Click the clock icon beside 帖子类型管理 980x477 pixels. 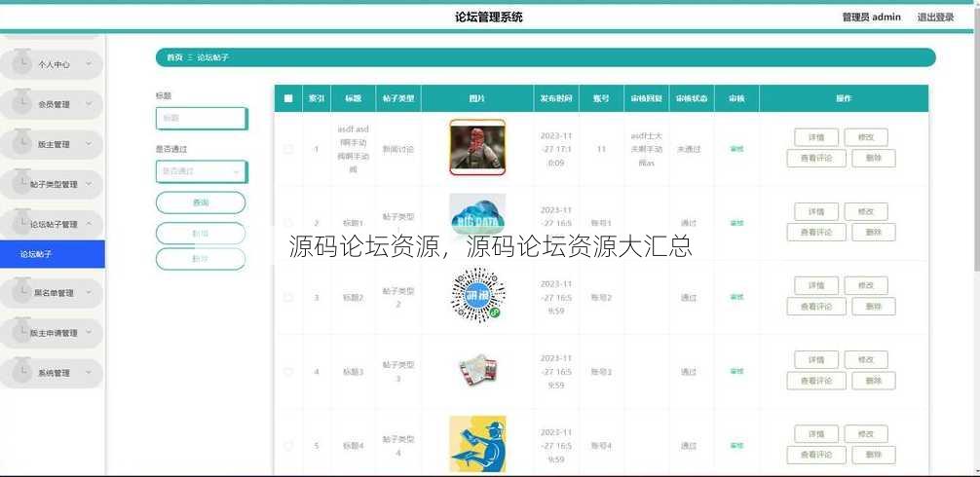[21, 184]
